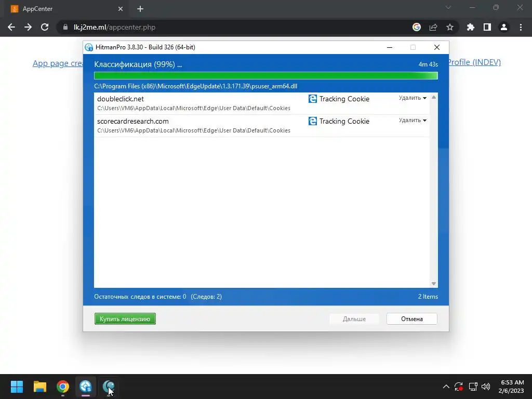The width and height of the screenshot is (532, 399).
Task: Open Profile (INDEV) link
Action: pos(475,62)
